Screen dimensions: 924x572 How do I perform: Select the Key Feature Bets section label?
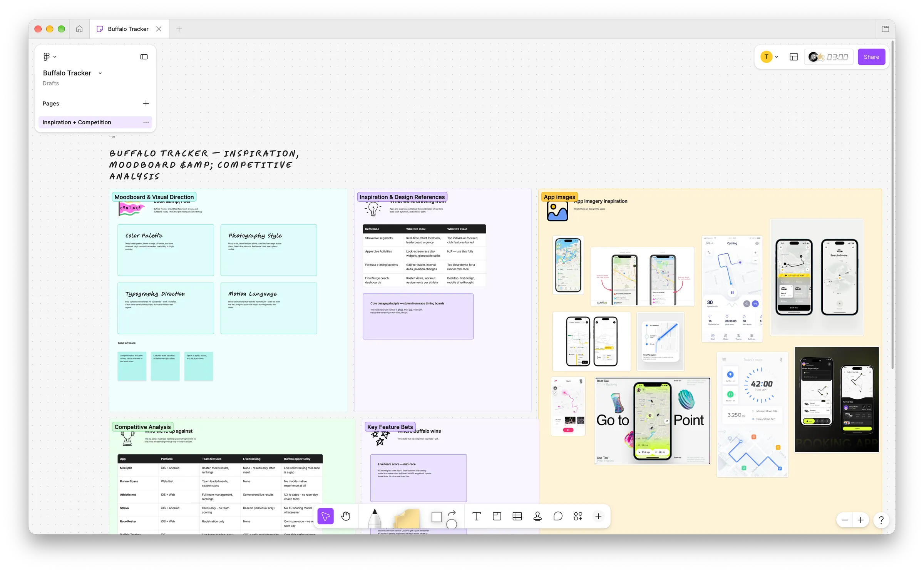390,427
